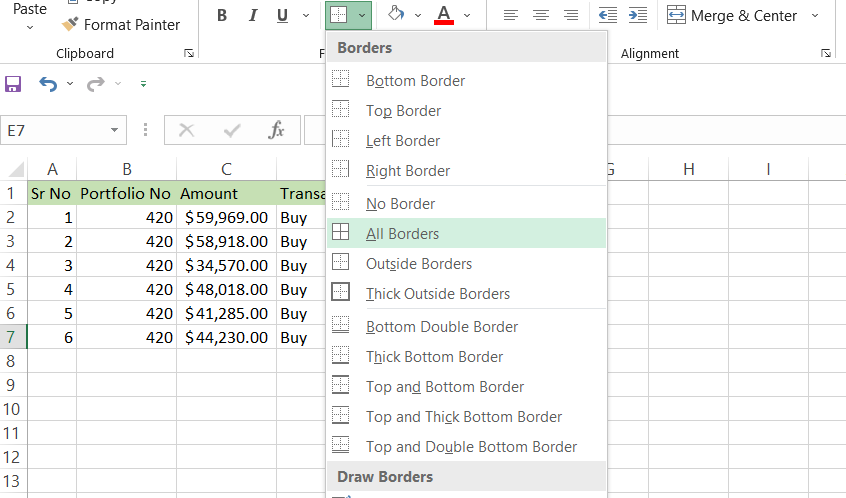Toggle italic formatting
846x498 pixels.
pos(252,15)
